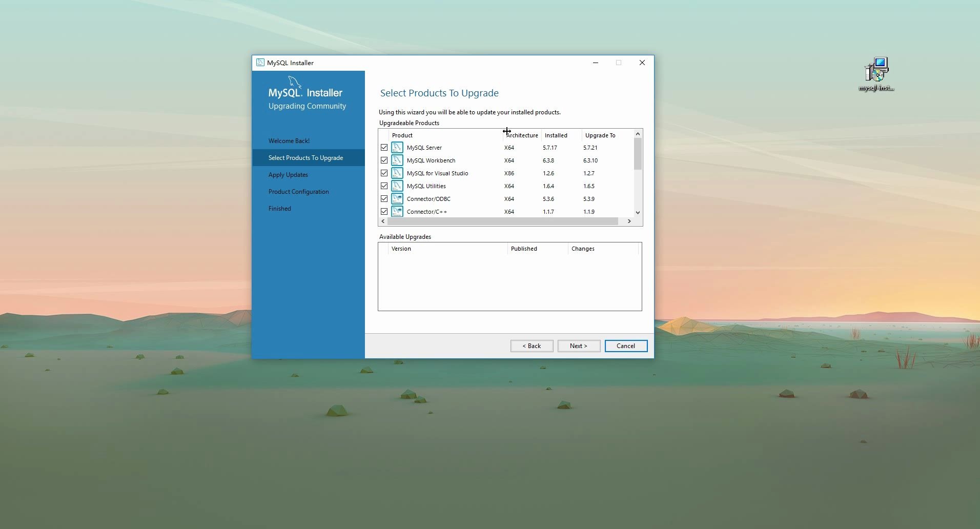The image size is (980, 529).
Task: Toggle the MySQL for Visual Studio checkbox
Action: click(x=384, y=173)
